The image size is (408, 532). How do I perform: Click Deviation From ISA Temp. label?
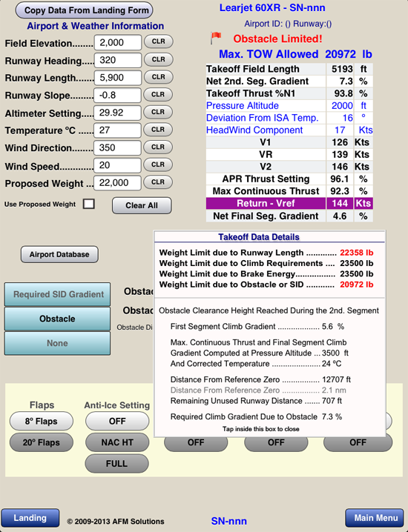[263, 118]
